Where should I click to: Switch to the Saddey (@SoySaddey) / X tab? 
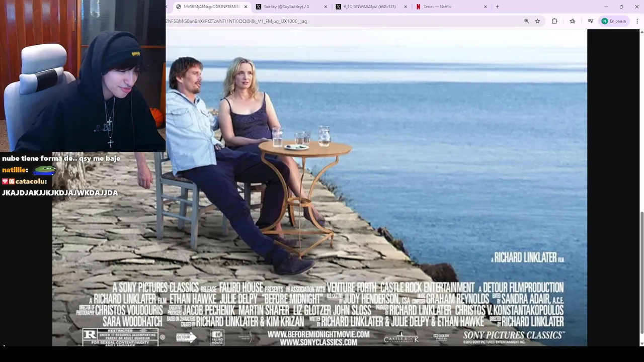tap(291, 7)
